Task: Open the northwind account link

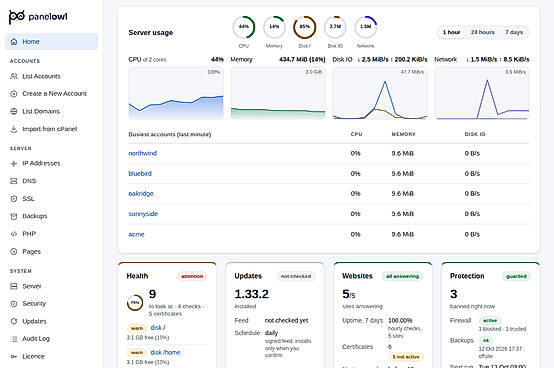Action: pyautogui.click(x=143, y=153)
